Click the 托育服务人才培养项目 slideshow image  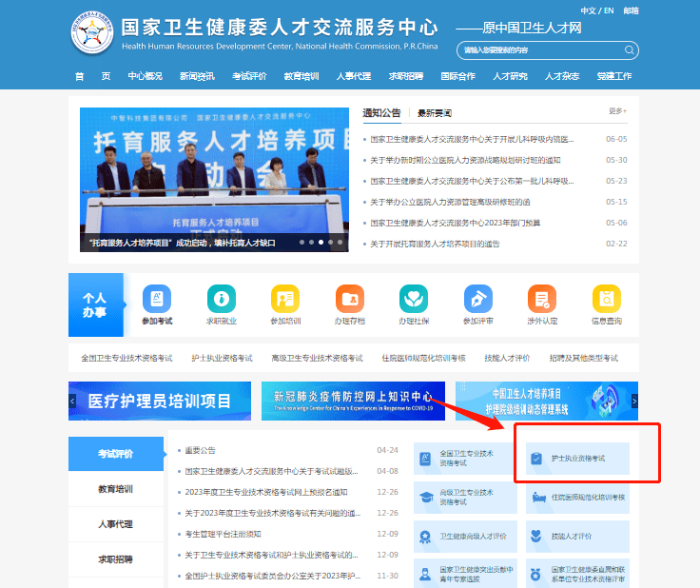click(214, 180)
